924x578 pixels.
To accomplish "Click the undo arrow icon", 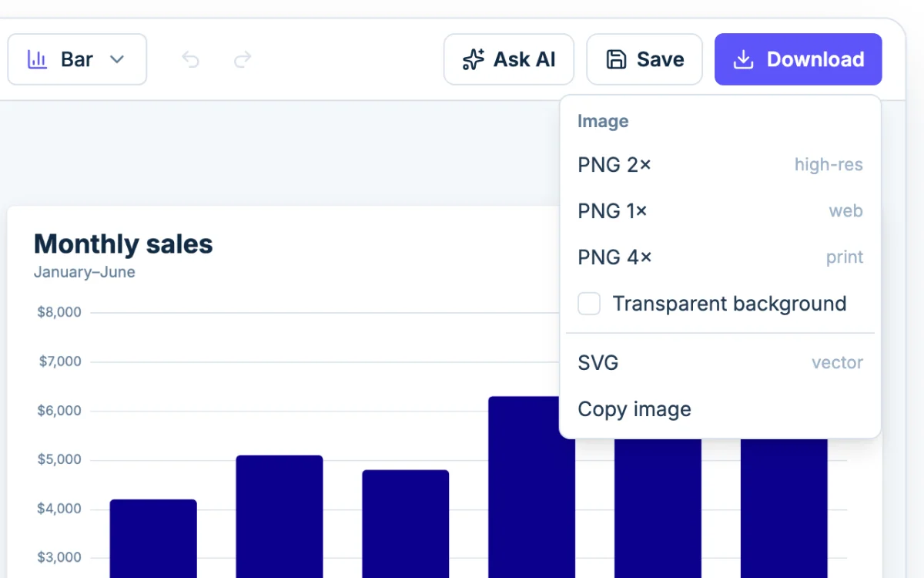I will (190, 59).
